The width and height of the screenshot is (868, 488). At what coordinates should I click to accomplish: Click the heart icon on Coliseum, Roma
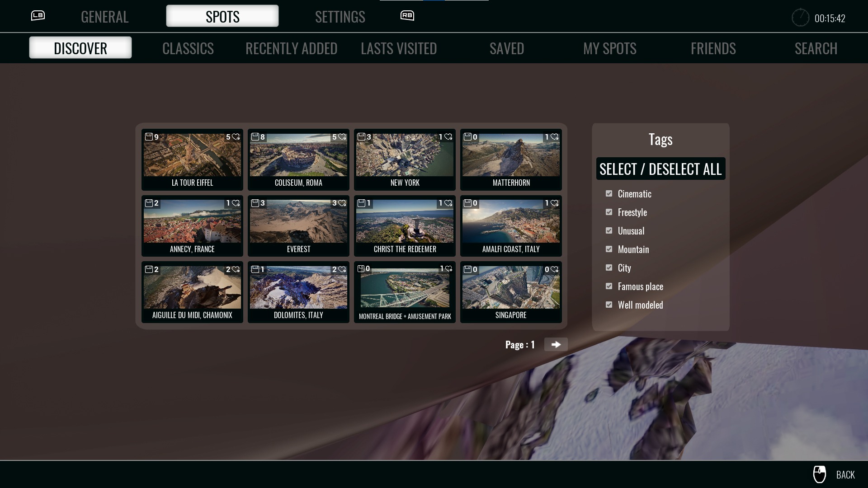click(x=342, y=136)
